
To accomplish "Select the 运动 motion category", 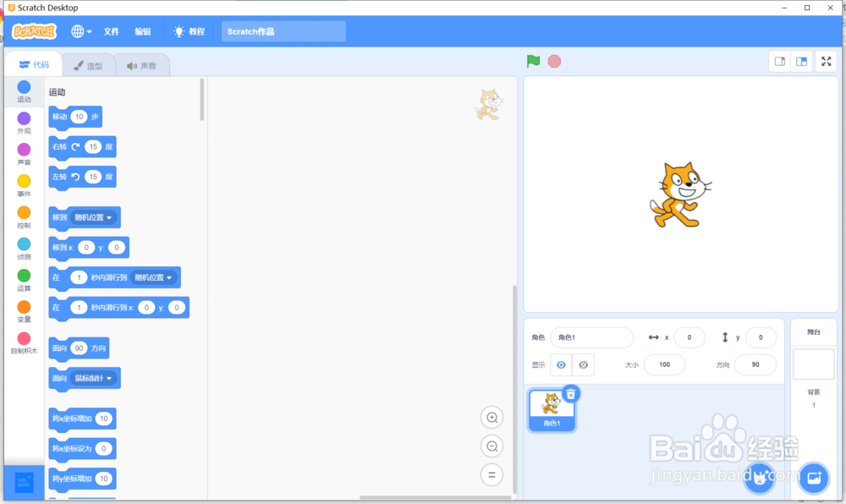I will pos(24,91).
